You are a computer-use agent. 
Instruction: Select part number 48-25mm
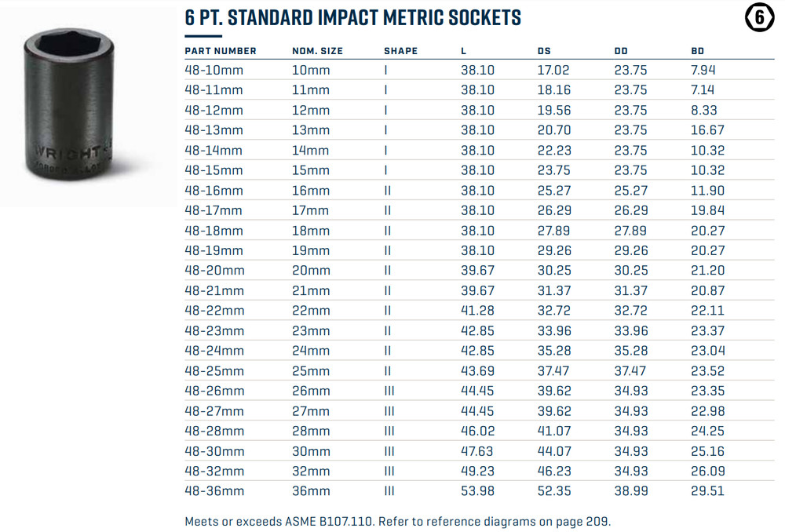coord(214,371)
